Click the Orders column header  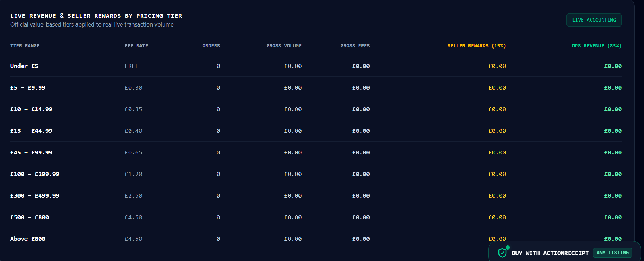pyautogui.click(x=211, y=46)
